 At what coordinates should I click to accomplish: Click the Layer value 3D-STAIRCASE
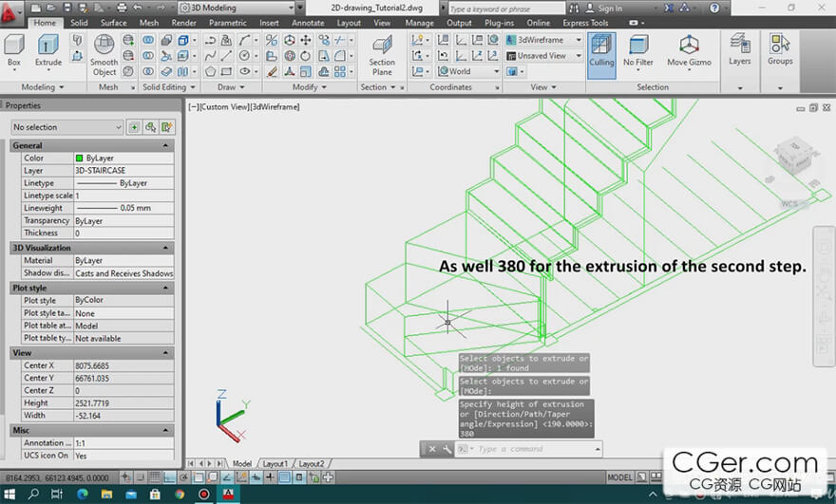tap(123, 171)
